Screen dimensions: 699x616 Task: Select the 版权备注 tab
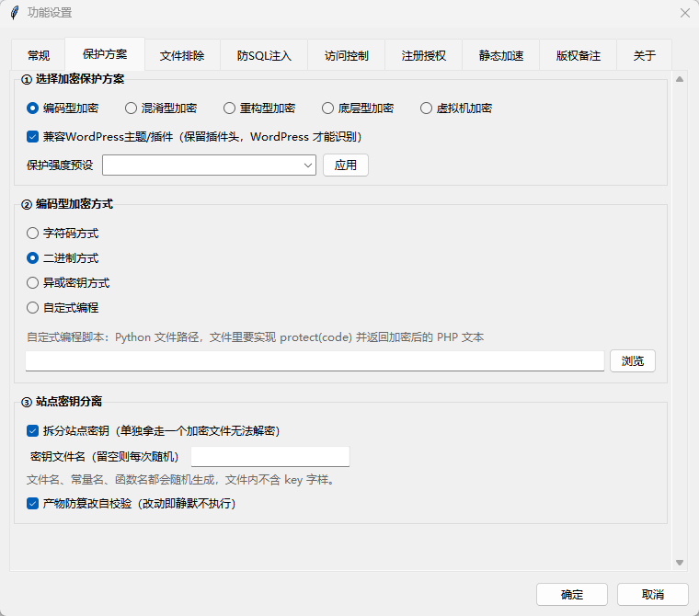coord(578,56)
